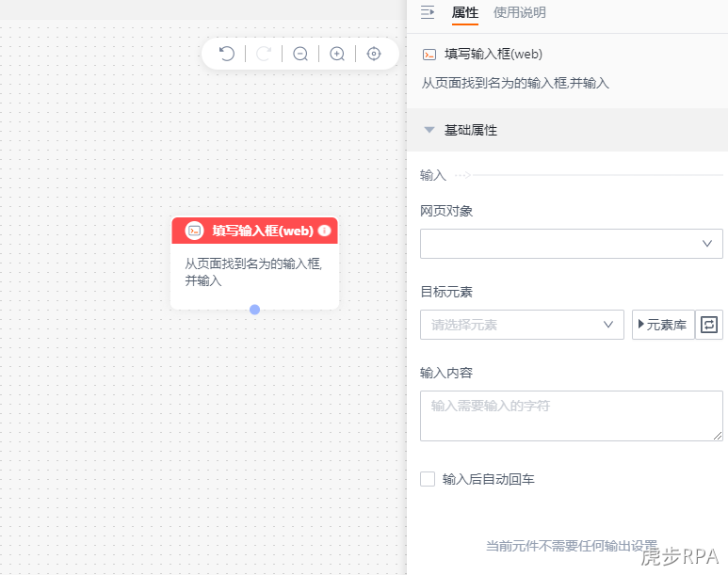Click the 输入 section label
728x575 pixels.
pyautogui.click(x=432, y=175)
